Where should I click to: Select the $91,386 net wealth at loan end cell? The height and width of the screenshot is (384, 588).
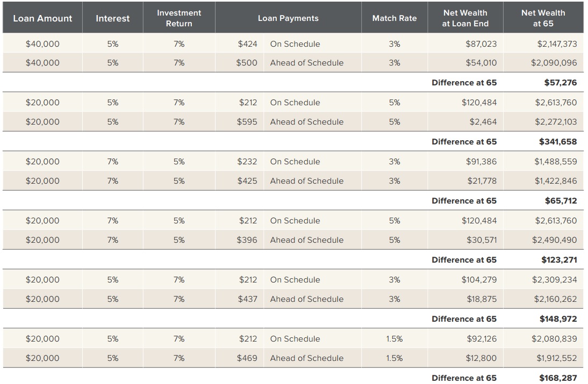(x=481, y=162)
